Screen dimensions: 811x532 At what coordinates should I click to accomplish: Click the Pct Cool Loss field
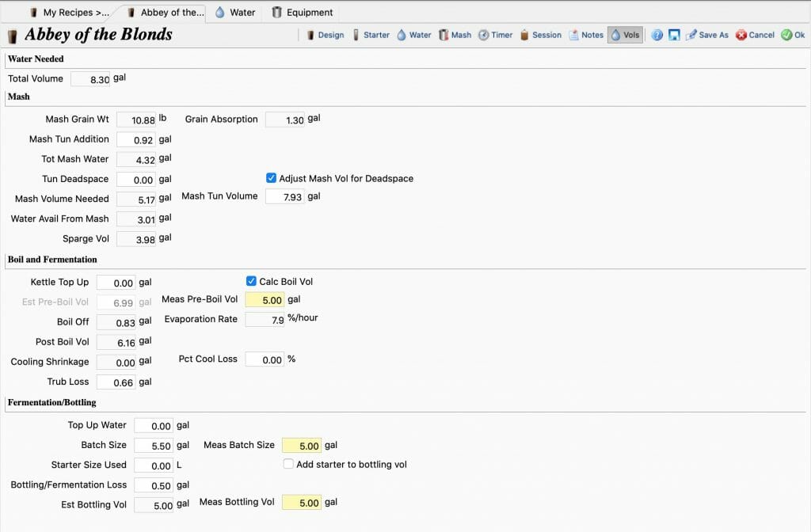265,359
